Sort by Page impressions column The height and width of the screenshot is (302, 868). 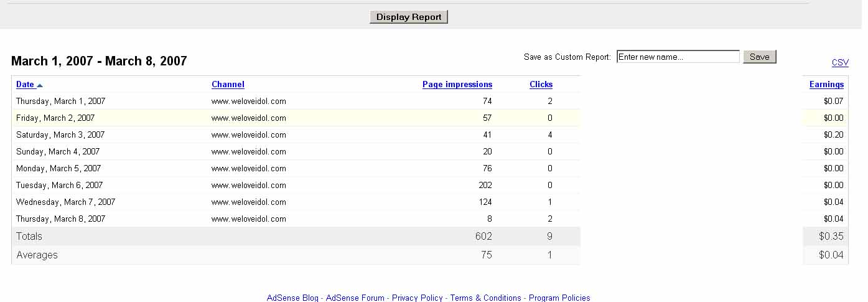pos(457,85)
